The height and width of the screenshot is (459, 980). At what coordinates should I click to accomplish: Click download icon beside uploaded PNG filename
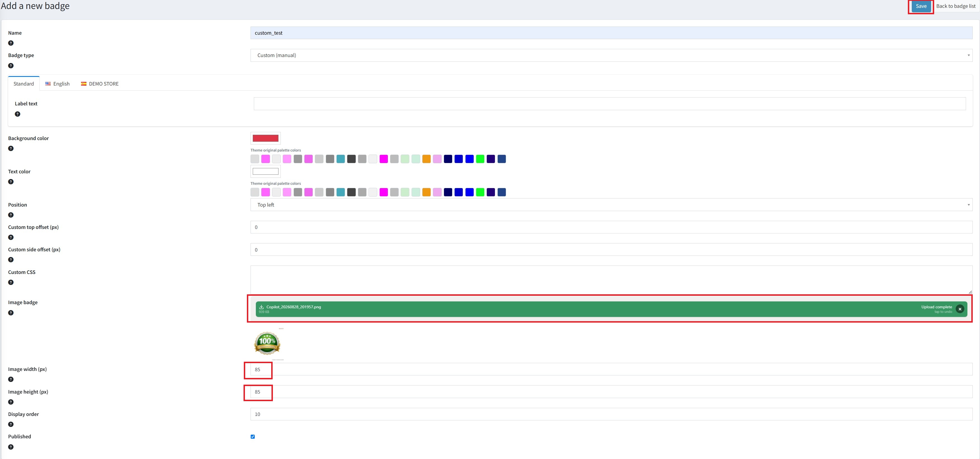tap(261, 307)
